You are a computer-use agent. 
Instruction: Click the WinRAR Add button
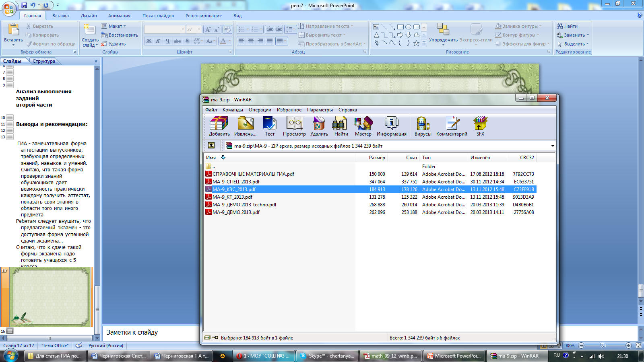219,126
